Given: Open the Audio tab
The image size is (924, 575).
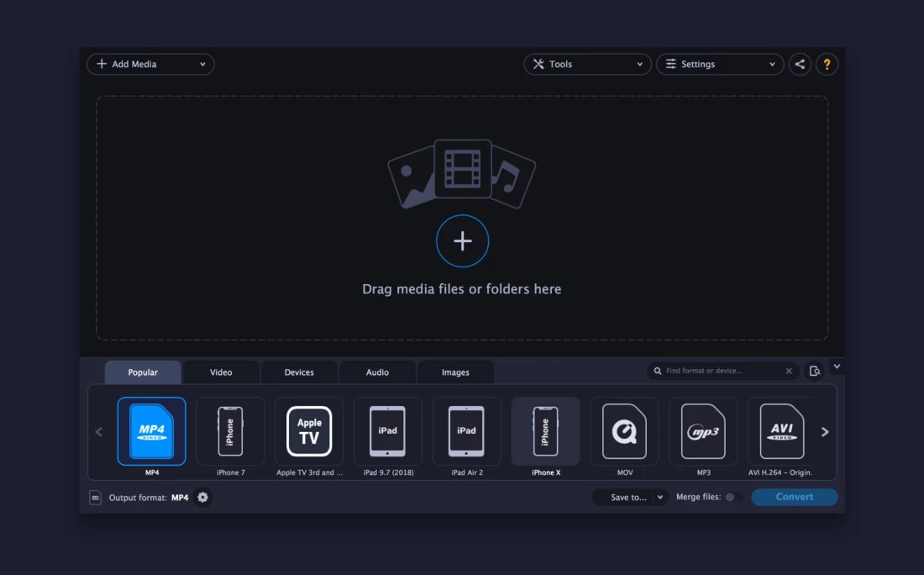Looking at the screenshot, I should pos(377,372).
